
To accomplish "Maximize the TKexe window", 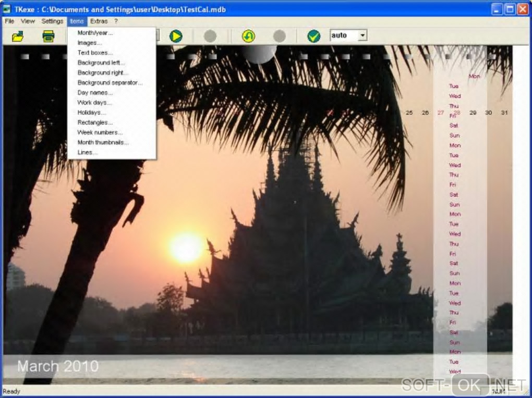I will [510, 9].
